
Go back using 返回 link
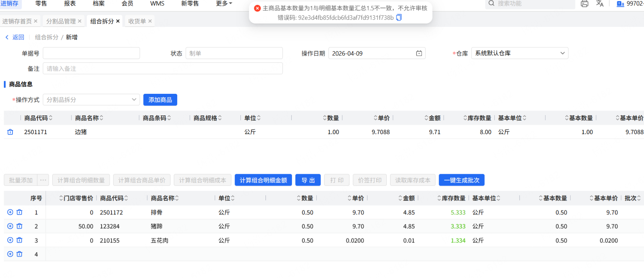(x=15, y=37)
